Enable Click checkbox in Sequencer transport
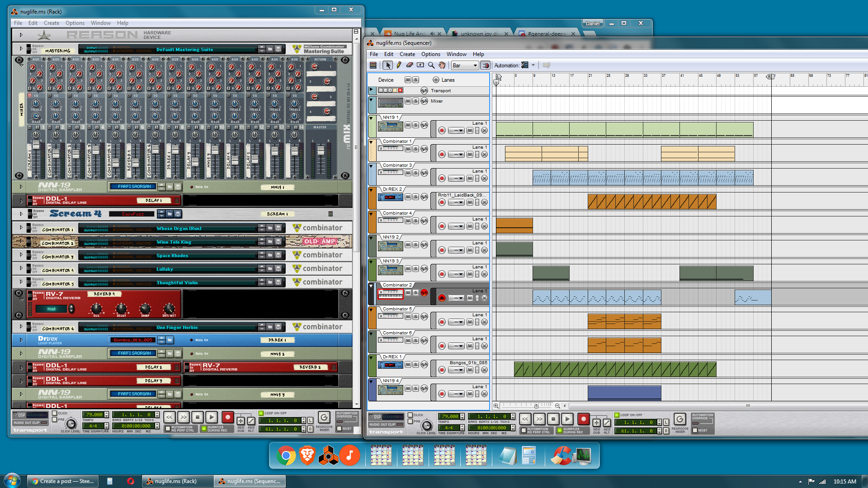The height and width of the screenshot is (488, 868). point(410,415)
